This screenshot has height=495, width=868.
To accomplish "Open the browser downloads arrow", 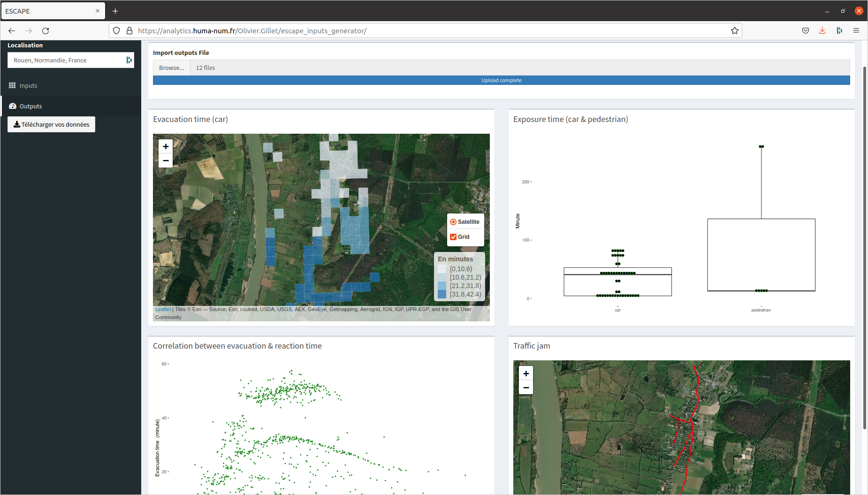I will pos(822,30).
